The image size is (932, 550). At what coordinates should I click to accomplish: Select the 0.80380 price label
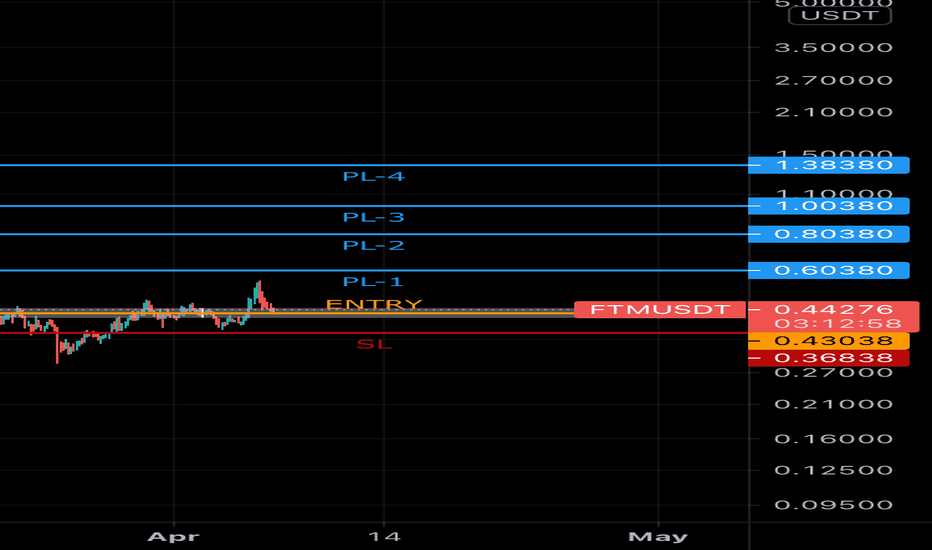(x=829, y=234)
